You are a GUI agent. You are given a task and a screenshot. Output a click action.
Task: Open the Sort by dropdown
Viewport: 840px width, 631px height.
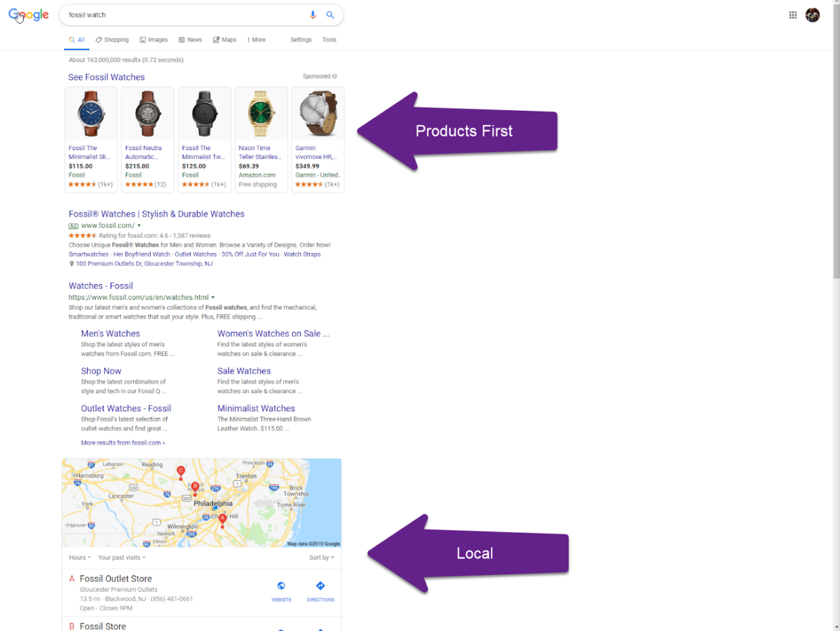(x=321, y=557)
